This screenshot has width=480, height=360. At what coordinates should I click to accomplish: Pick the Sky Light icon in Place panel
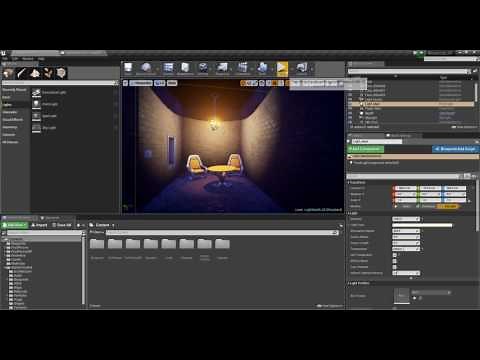coord(36,128)
